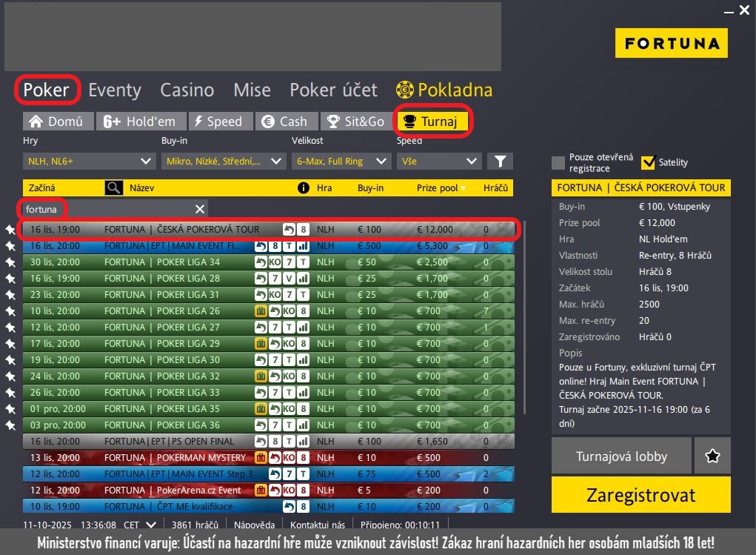
Task: Click the magnifier search icon in table header
Action: [x=113, y=188]
